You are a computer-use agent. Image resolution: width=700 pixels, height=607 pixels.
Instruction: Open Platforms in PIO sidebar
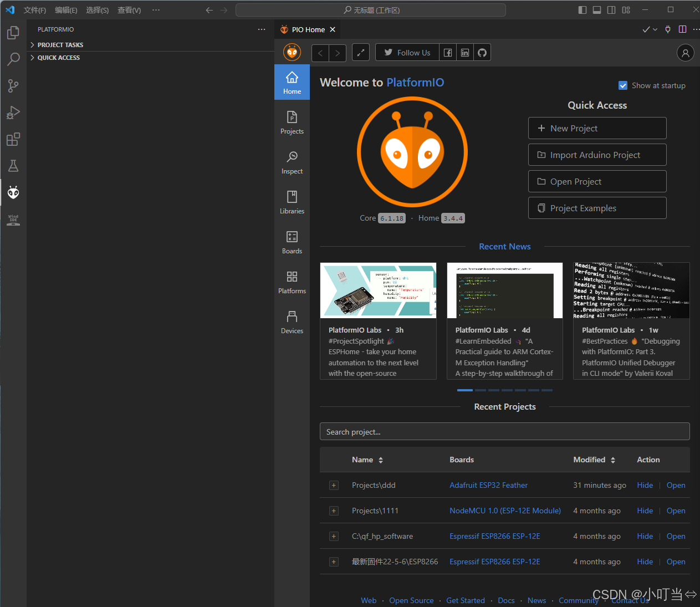[292, 282]
